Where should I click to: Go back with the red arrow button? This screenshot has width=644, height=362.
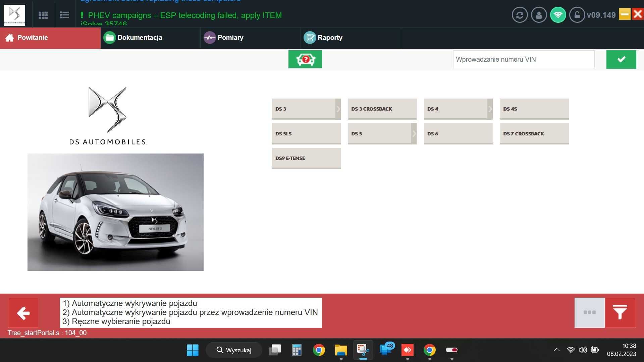coord(23,313)
